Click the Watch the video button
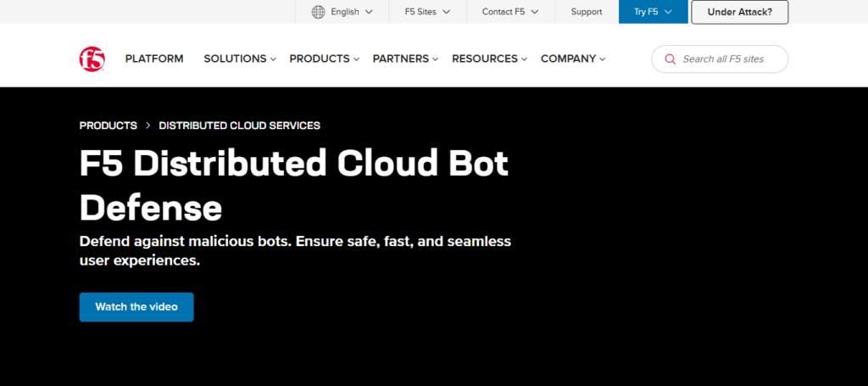This screenshot has width=868, height=386. [x=136, y=307]
